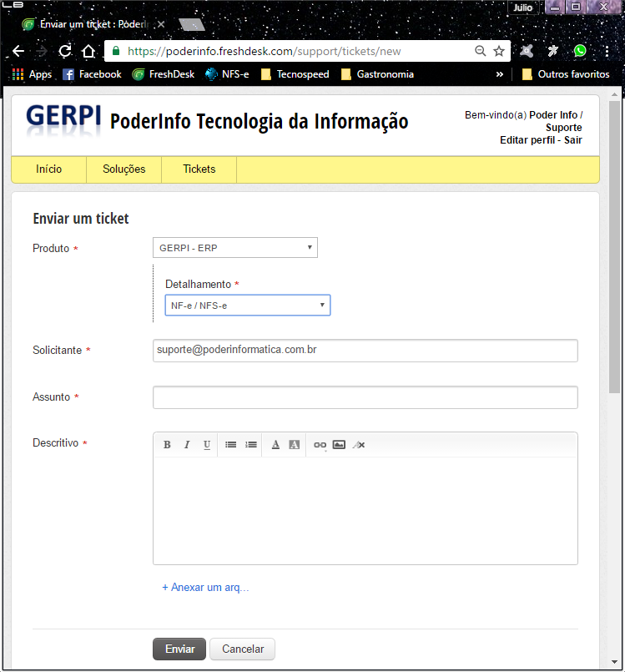Open Poder Info / Suporte profile link

(x=555, y=121)
